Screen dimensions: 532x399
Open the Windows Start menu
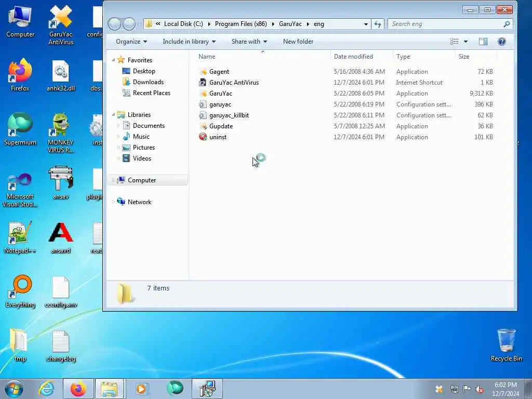14,389
